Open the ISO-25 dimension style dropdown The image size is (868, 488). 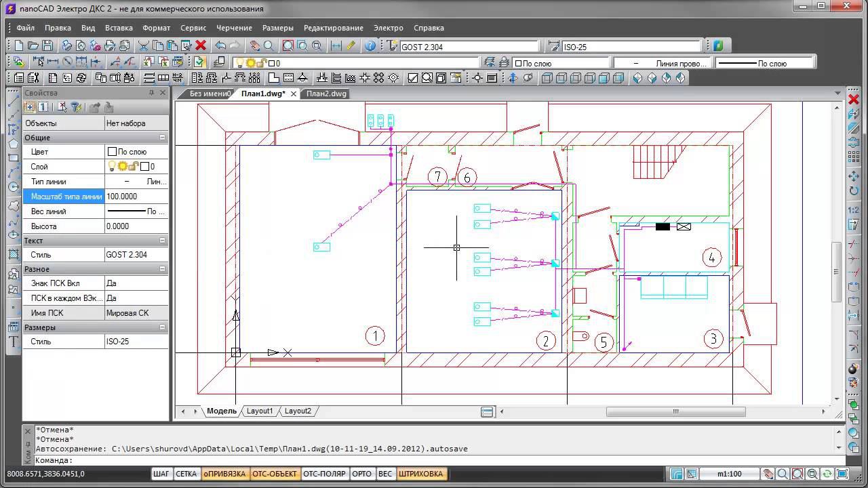coord(631,47)
